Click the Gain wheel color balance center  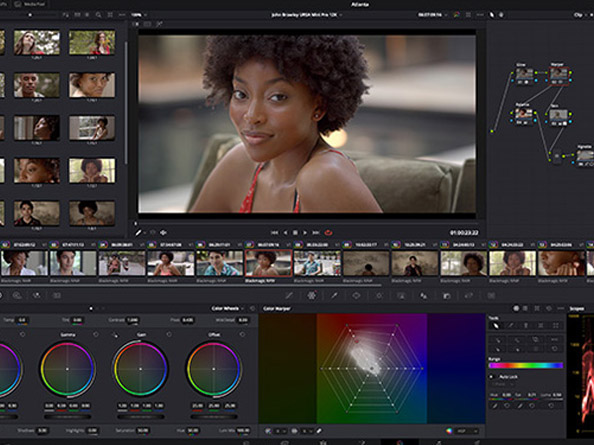tap(141, 369)
